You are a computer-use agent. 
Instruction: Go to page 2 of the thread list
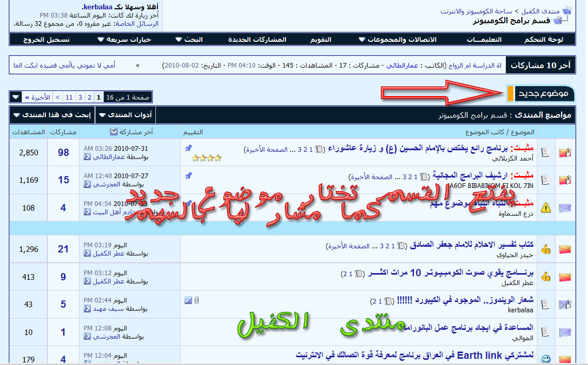click(x=89, y=97)
